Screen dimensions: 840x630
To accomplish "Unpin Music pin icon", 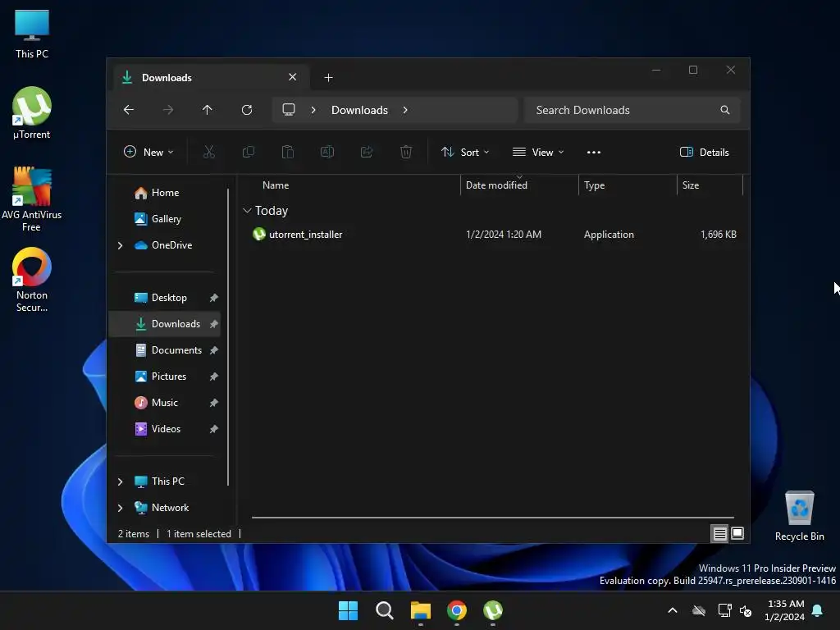I will coord(214,403).
